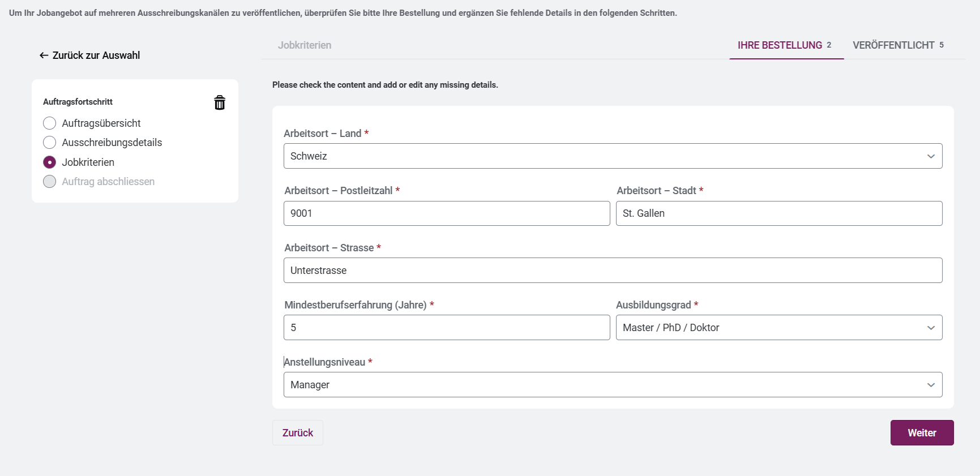
Task: Focus the Stadt field with St. Gallen
Action: [x=778, y=213]
